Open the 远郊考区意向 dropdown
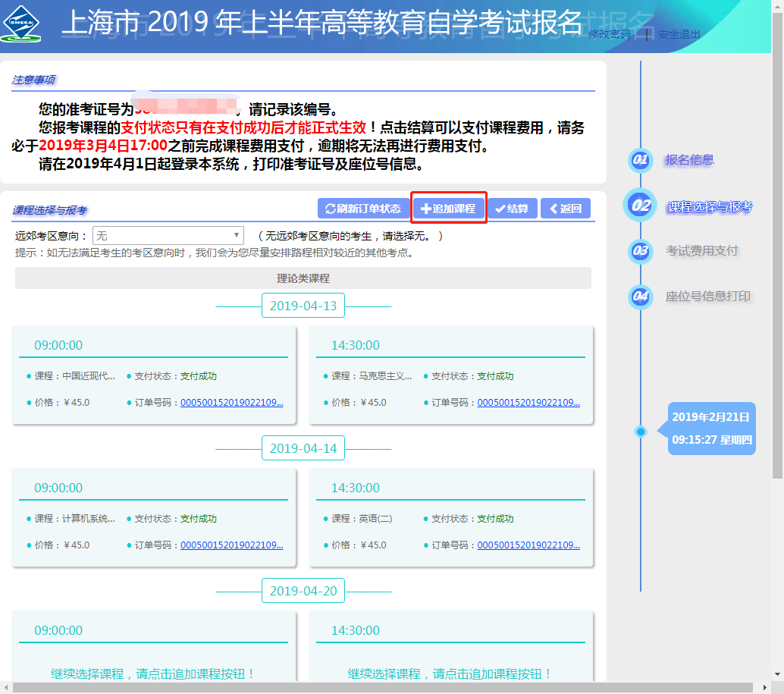 point(168,236)
